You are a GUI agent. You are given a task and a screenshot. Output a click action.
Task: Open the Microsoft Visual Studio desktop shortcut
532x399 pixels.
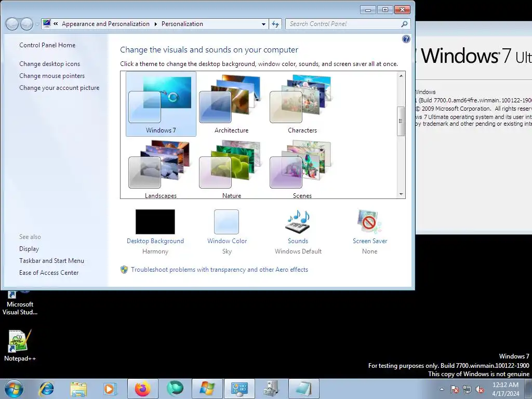[20, 303]
